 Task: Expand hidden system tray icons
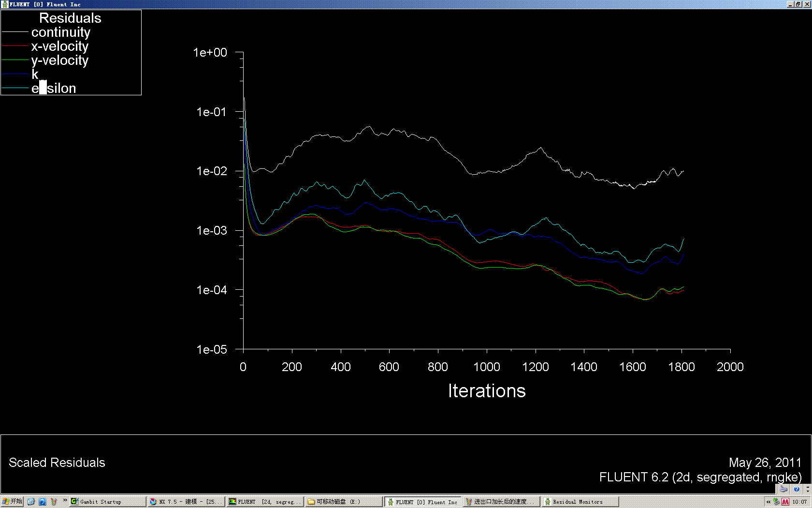[x=768, y=502]
